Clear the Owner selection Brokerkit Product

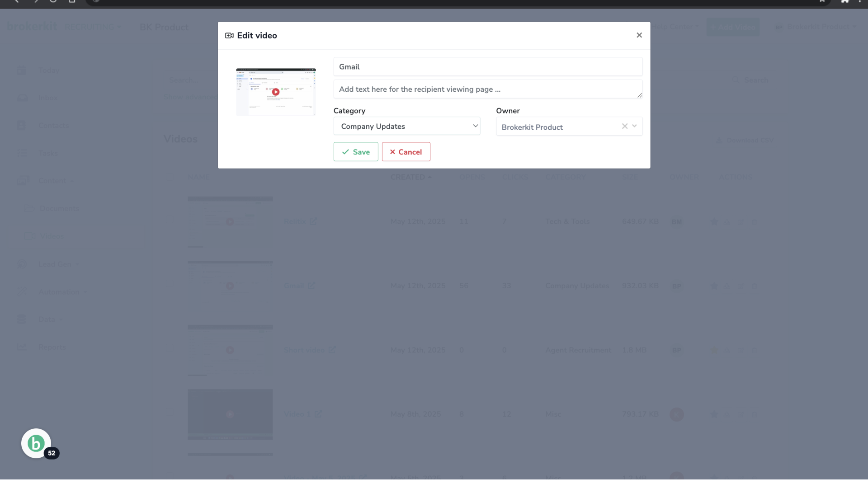(x=624, y=126)
